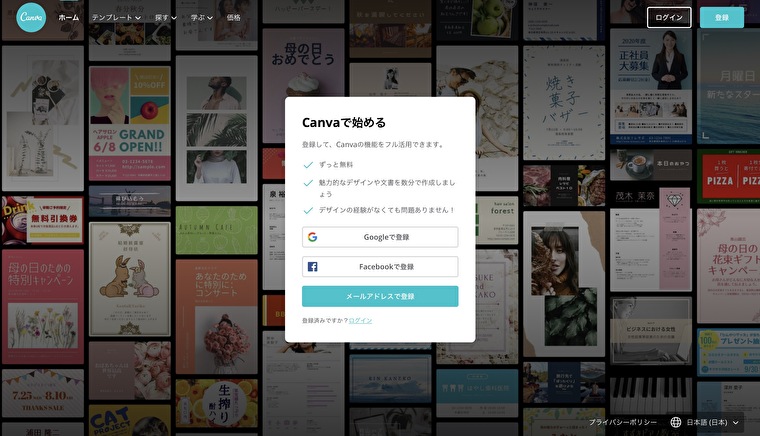The image size is (760, 436).
Task: Click the Facebook logo icon
Action: pyautogui.click(x=313, y=266)
